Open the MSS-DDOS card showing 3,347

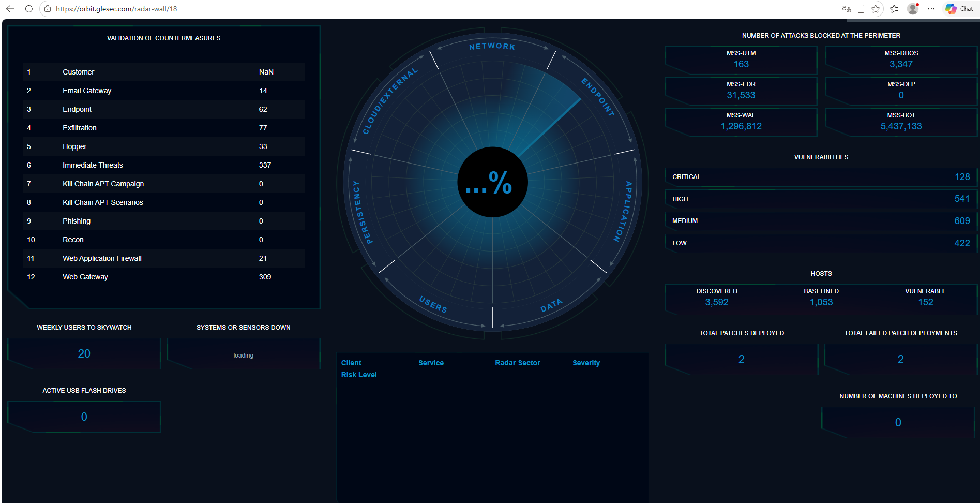(901, 60)
